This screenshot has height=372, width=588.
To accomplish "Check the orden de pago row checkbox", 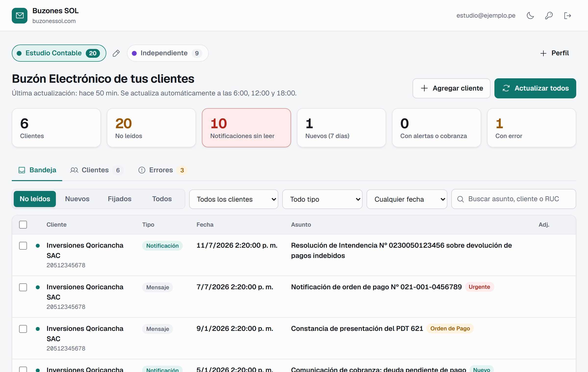I will coord(23,287).
